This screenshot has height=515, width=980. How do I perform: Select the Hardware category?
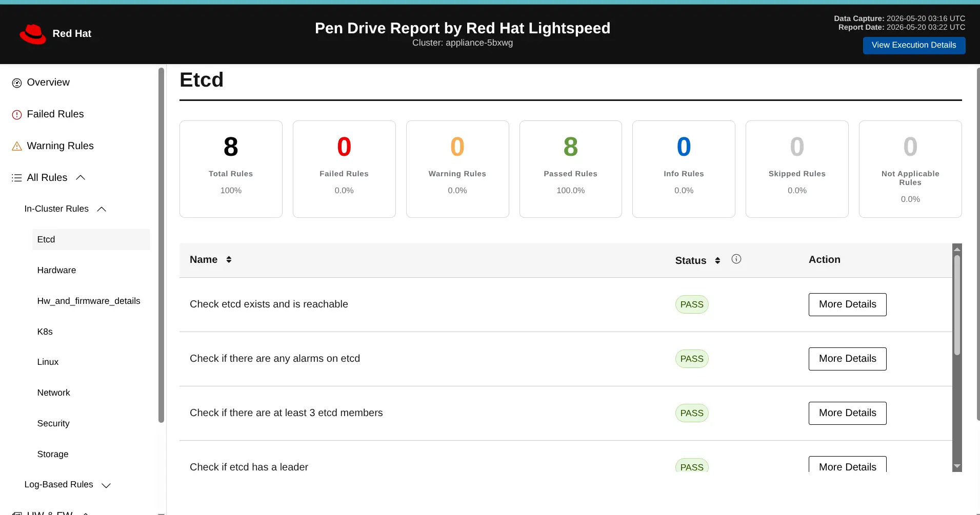56,271
